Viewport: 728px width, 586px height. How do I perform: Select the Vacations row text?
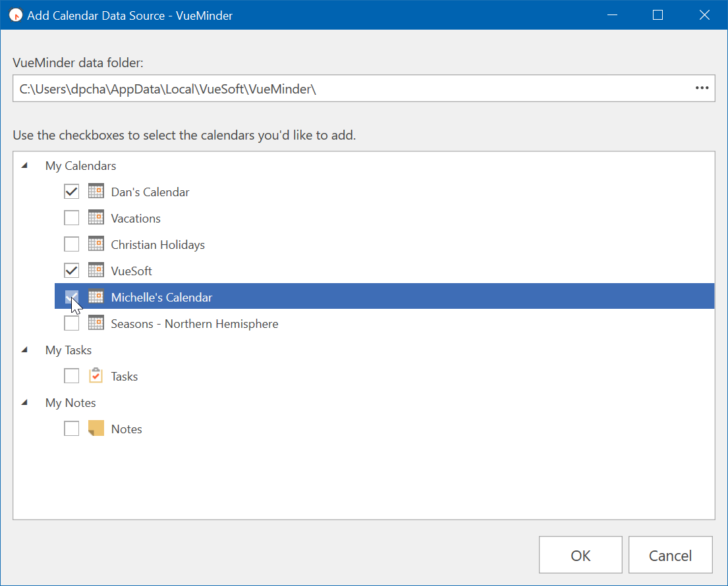[136, 219]
